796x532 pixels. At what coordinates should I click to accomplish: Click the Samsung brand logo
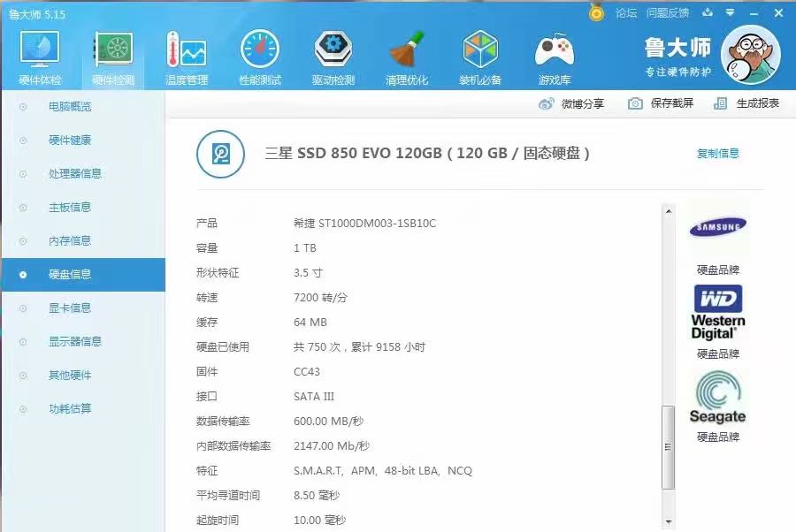(718, 227)
